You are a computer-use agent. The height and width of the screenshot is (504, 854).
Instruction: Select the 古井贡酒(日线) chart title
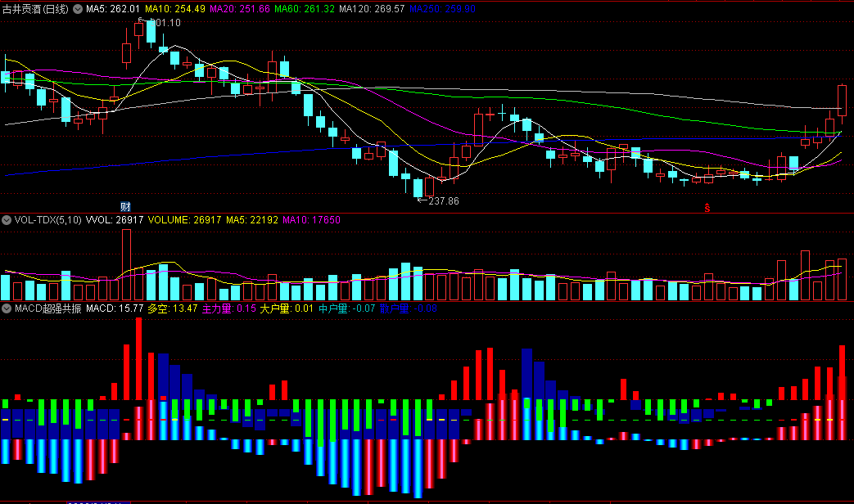[35, 9]
